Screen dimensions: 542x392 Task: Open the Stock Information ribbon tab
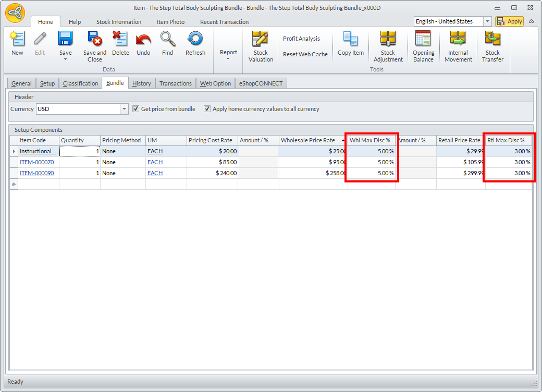[118, 22]
